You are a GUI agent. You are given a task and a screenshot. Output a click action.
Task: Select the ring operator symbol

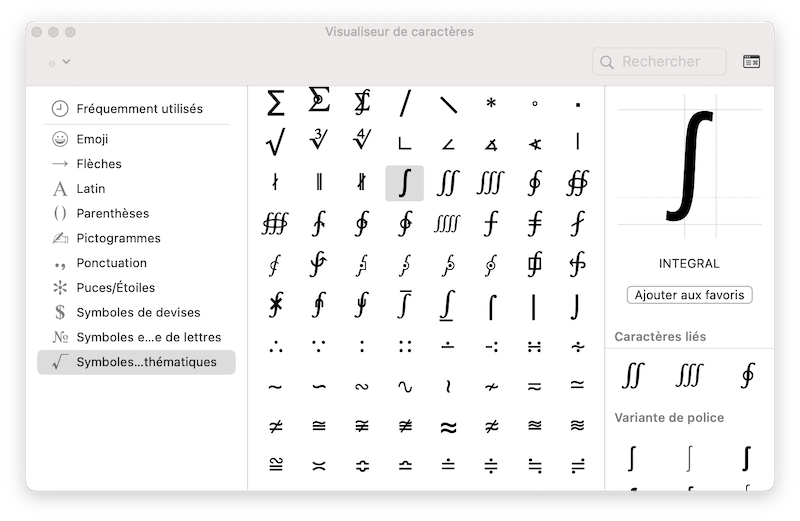click(534, 104)
